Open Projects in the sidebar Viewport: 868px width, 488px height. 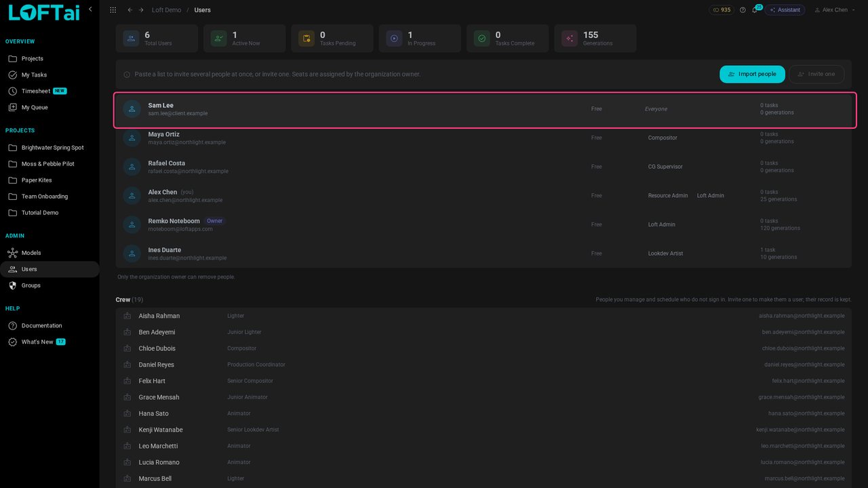click(50, 58)
